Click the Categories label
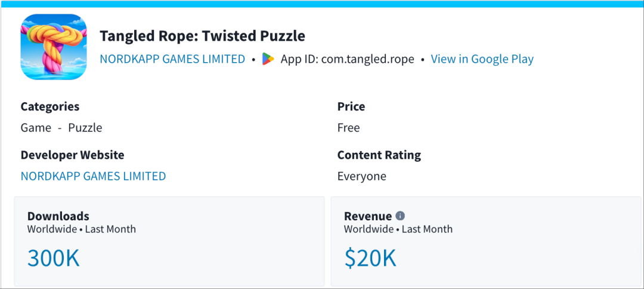 (x=50, y=107)
